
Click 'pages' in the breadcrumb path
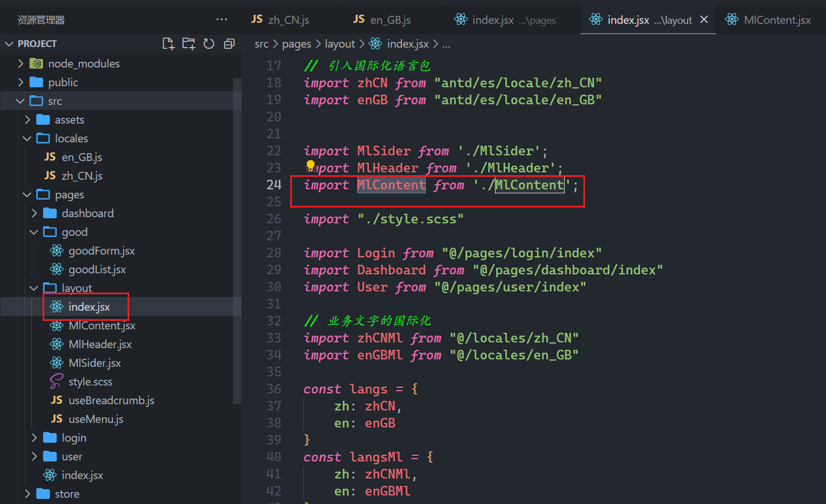(296, 44)
